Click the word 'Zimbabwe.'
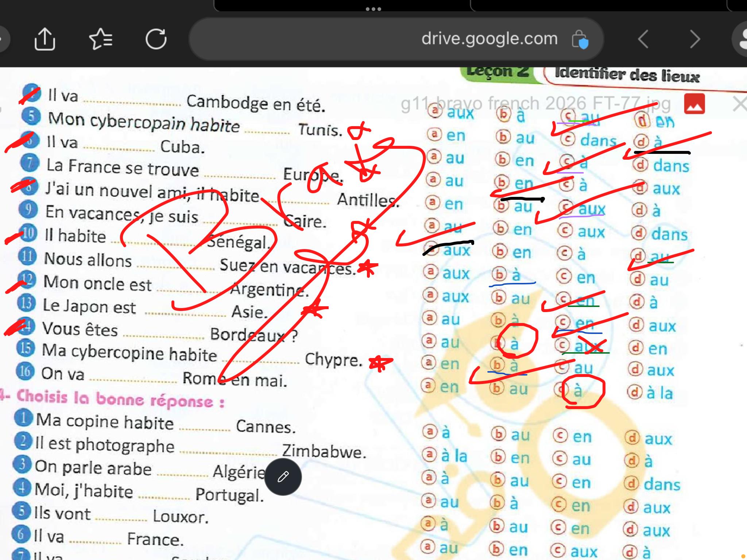 pos(324,451)
